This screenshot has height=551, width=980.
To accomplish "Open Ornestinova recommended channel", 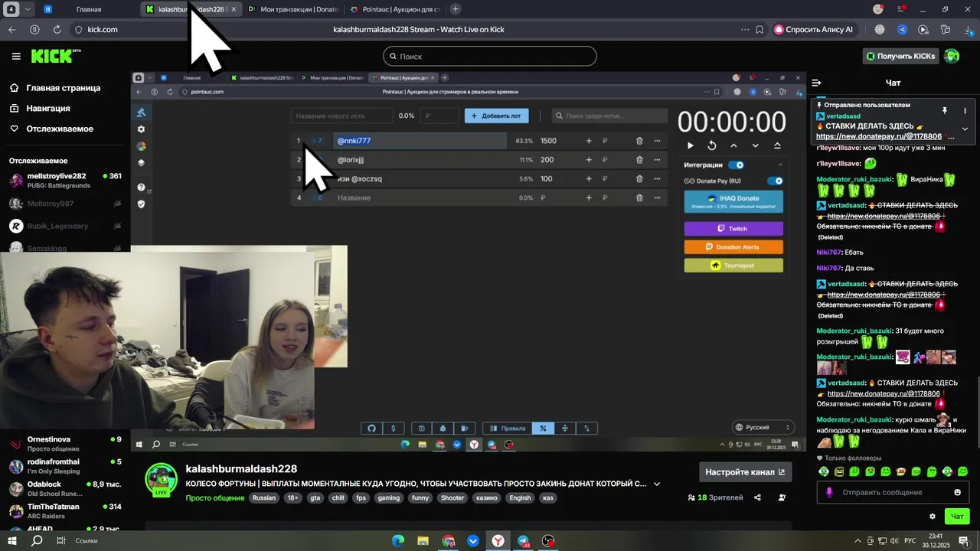I will 64,444.
